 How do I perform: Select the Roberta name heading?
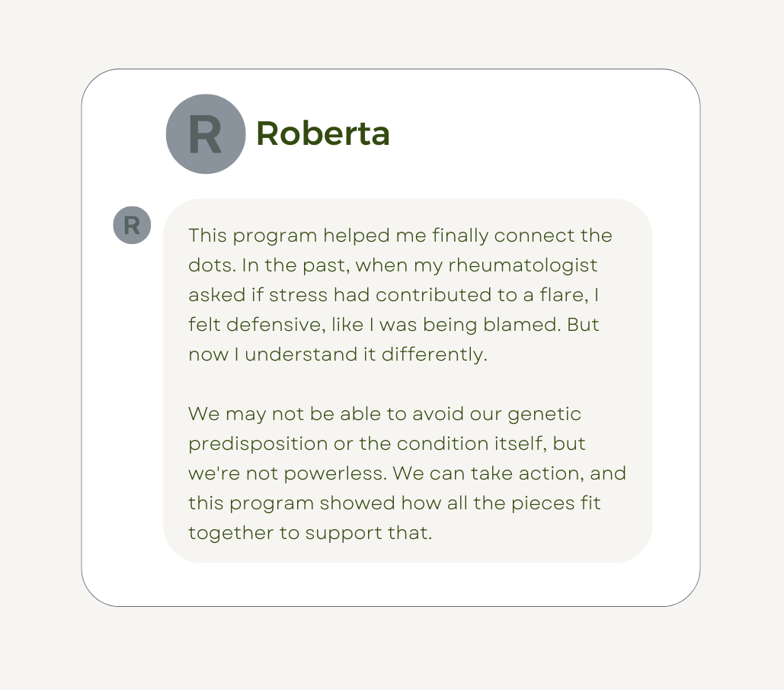pyautogui.click(x=323, y=134)
